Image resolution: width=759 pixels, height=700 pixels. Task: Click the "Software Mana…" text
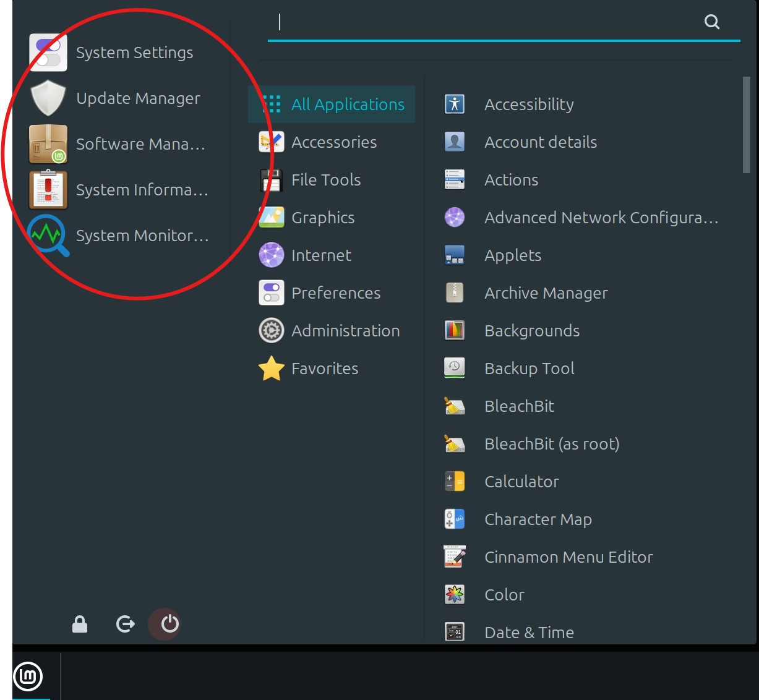click(140, 144)
